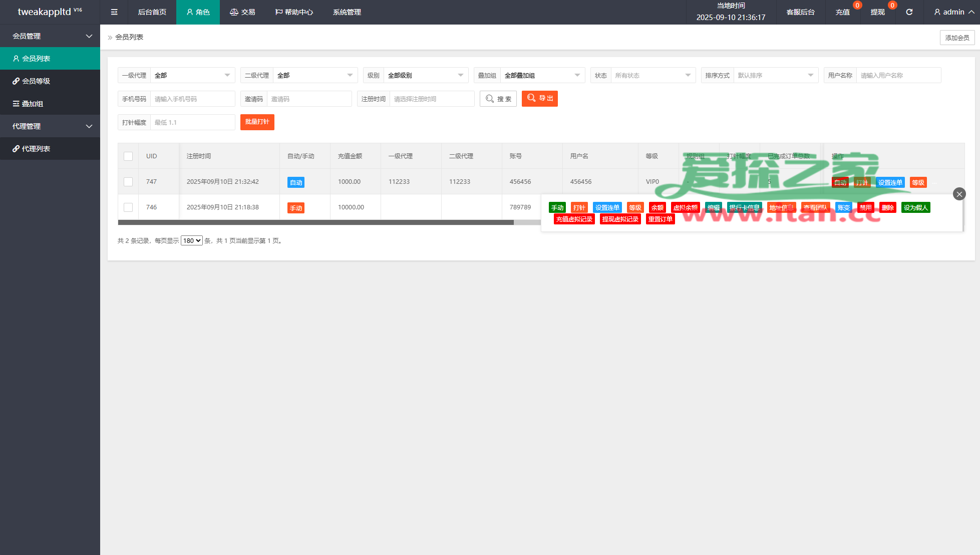Change the per-page records dropdown showing 180
This screenshot has height=555, width=980.
pos(191,241)
